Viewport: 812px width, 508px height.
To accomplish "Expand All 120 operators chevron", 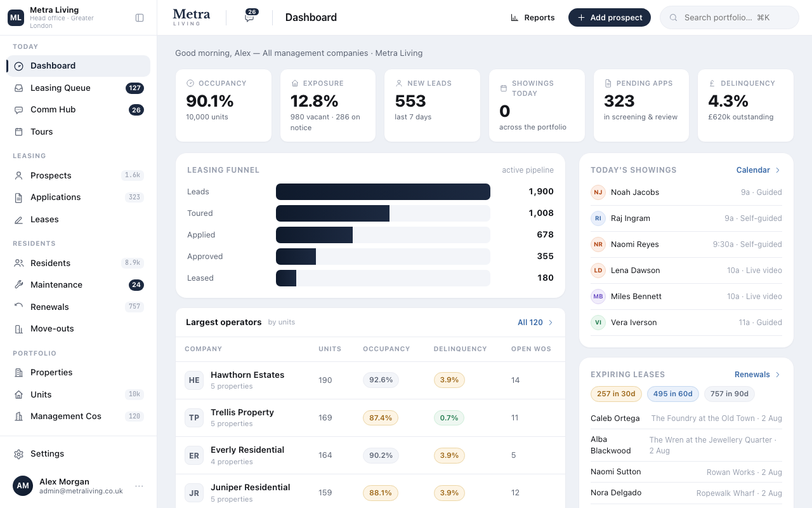I will pos(551,323).
